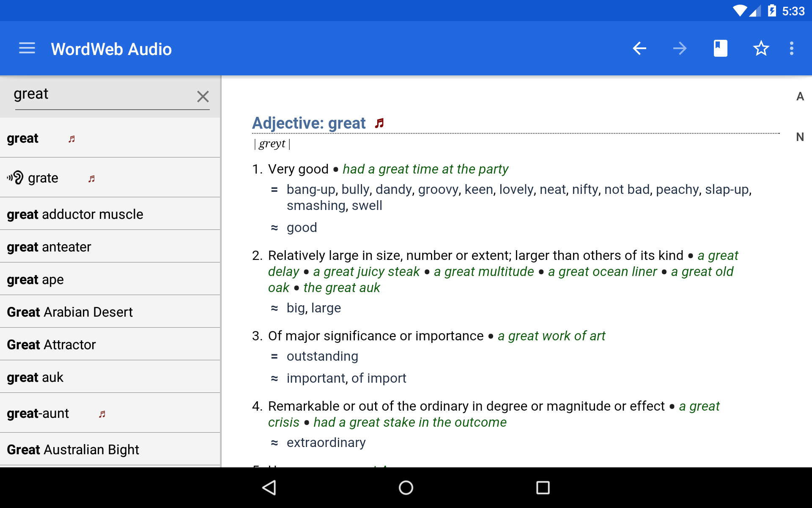Viewport: 812px width, 508px height.
Task: Open similar word important
Action: click(315, 378)
